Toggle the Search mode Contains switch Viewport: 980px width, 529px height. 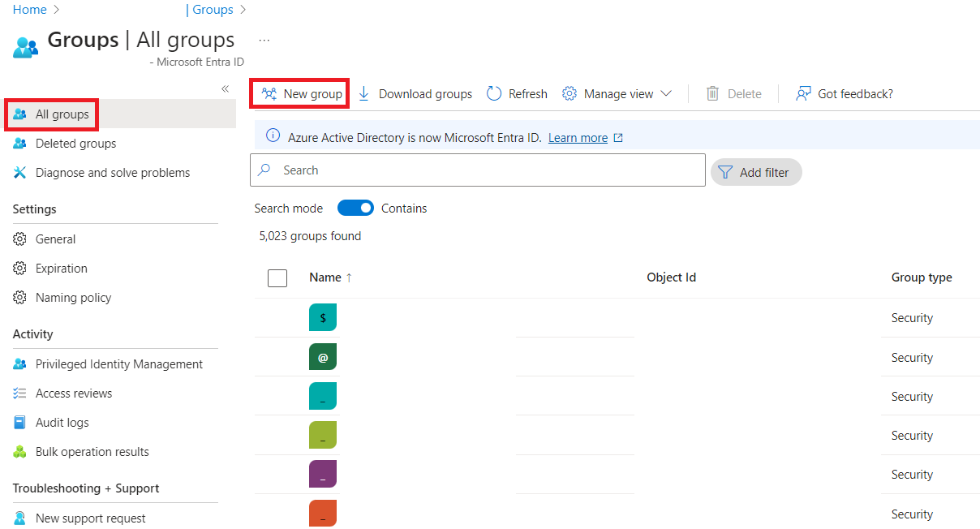tap(355, 209)
